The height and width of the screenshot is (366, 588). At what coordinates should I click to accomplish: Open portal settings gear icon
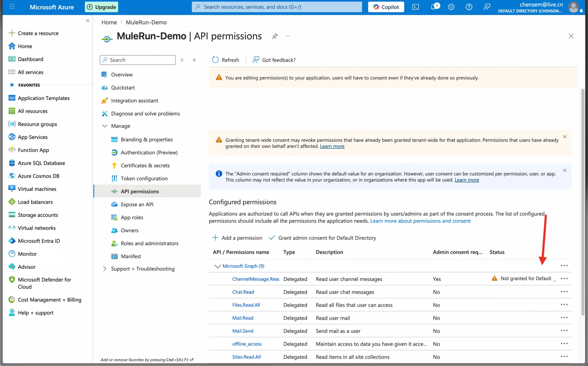[451, 7]
